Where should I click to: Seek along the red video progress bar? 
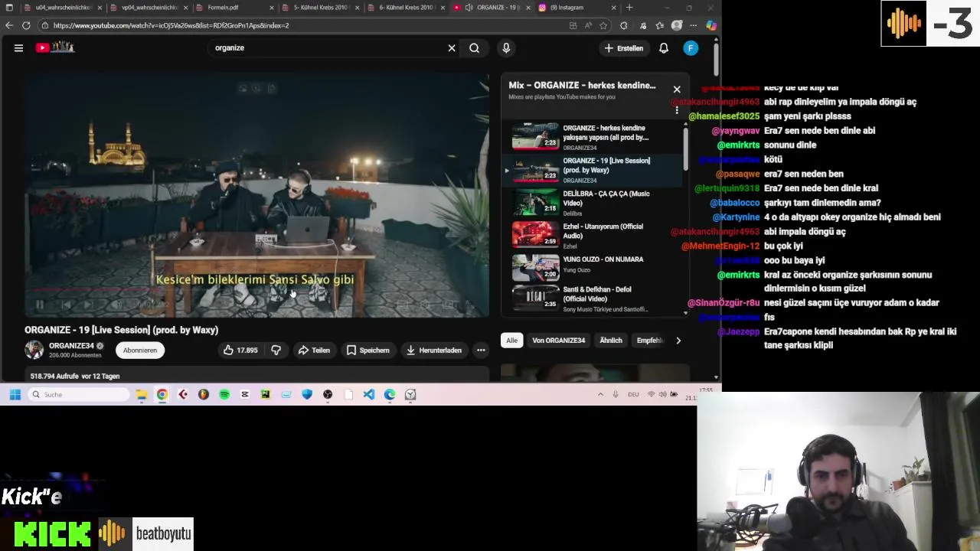[x=256, y=291]
